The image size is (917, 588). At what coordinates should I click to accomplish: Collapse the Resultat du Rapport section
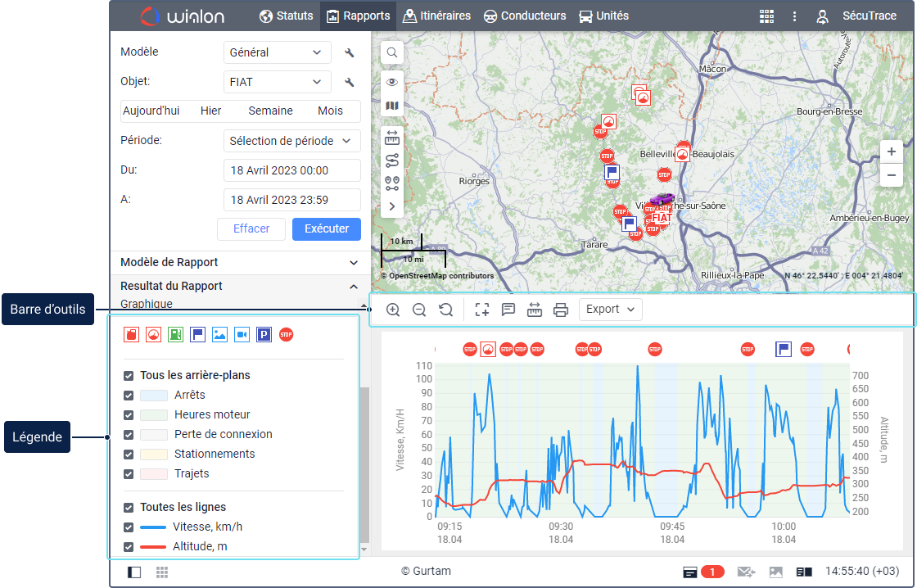tap(240, 286)
